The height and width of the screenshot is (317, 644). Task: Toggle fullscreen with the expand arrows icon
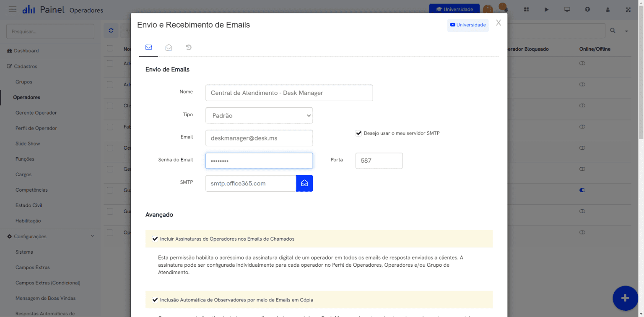[x=628, y=9]
